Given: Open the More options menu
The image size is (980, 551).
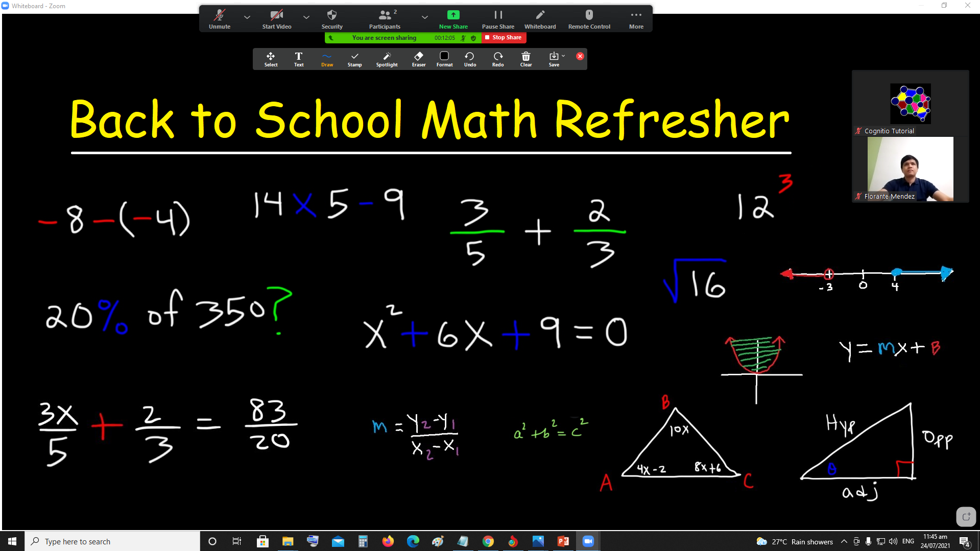Looking at the screenshot, I should coord(636,19).
